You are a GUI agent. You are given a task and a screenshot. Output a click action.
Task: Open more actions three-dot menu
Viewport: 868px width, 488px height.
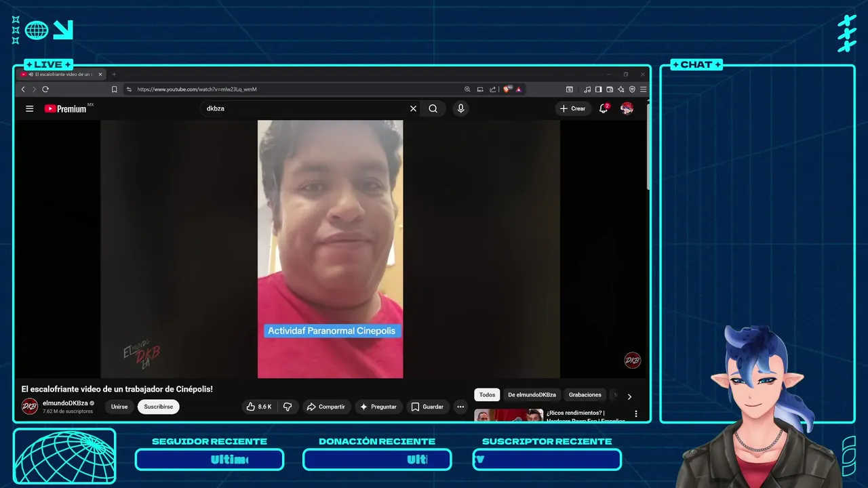coord(460,407)
